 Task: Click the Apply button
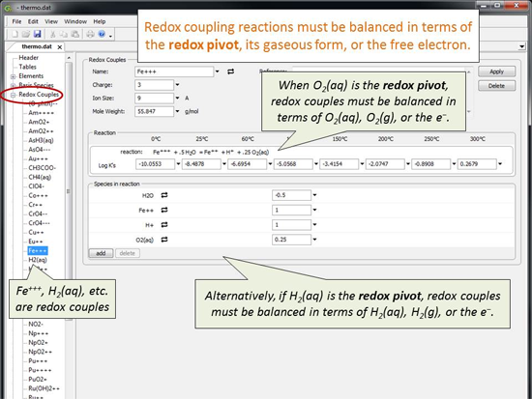(497, 71)
